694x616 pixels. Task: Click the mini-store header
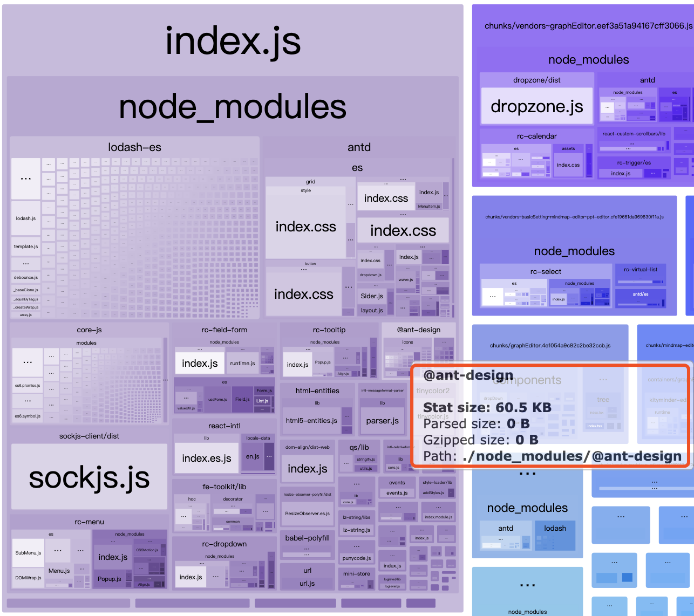coord(356,573)
